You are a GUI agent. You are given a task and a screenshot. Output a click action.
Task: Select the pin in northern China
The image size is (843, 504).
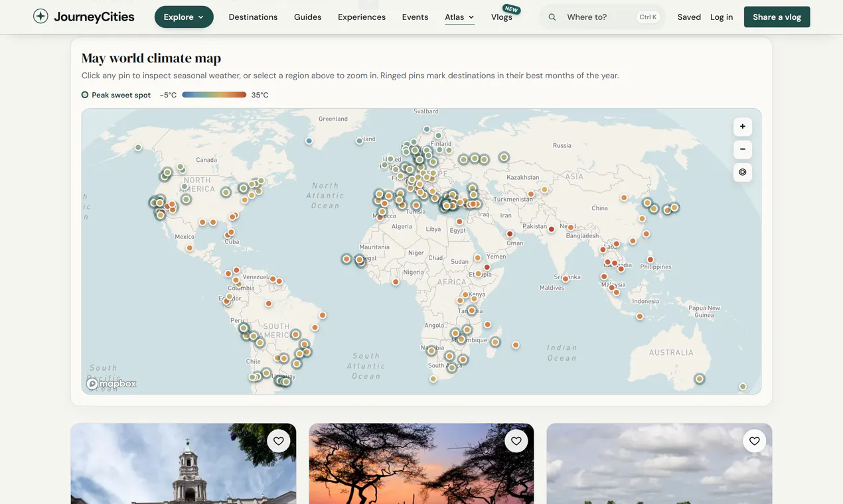[x=624, y=198]
